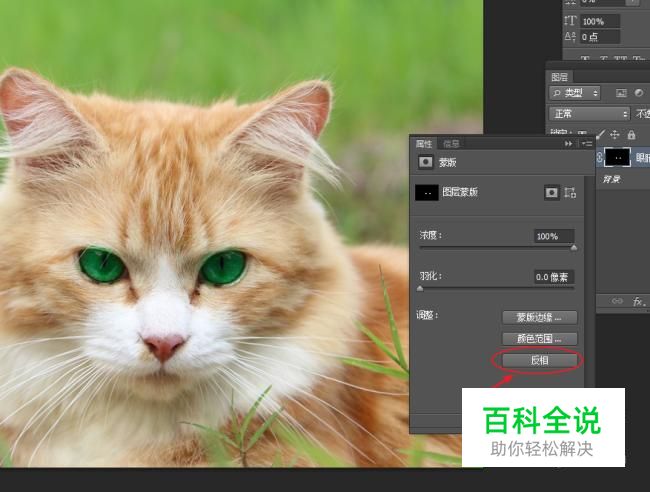
Task: Select the 图层 (Layers) panel tab
Action: tap(560, 77)
